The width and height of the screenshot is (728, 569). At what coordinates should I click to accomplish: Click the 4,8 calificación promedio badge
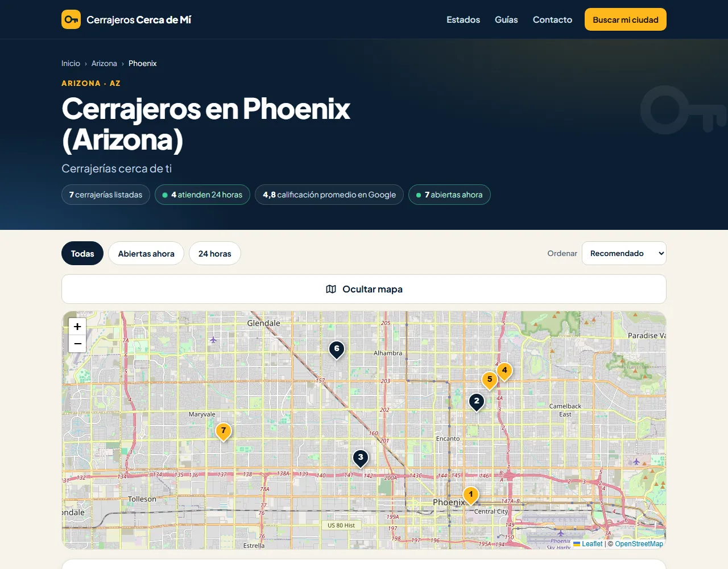click(x=329, y=195)
